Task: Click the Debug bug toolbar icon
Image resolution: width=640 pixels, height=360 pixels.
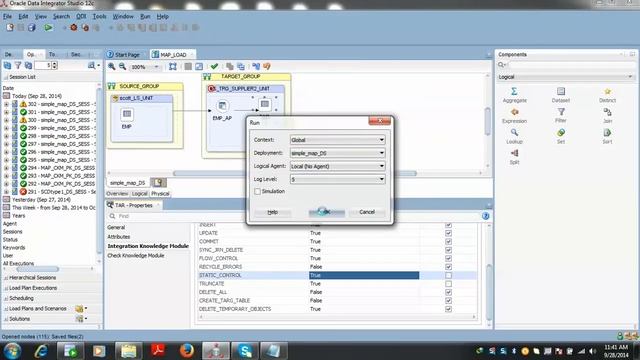Action: 73,28
